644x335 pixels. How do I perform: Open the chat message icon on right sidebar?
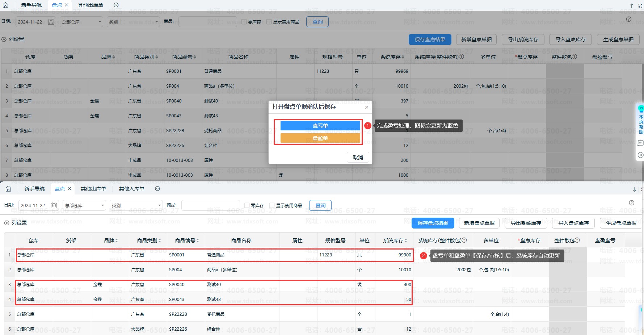[x=640, y=143]
